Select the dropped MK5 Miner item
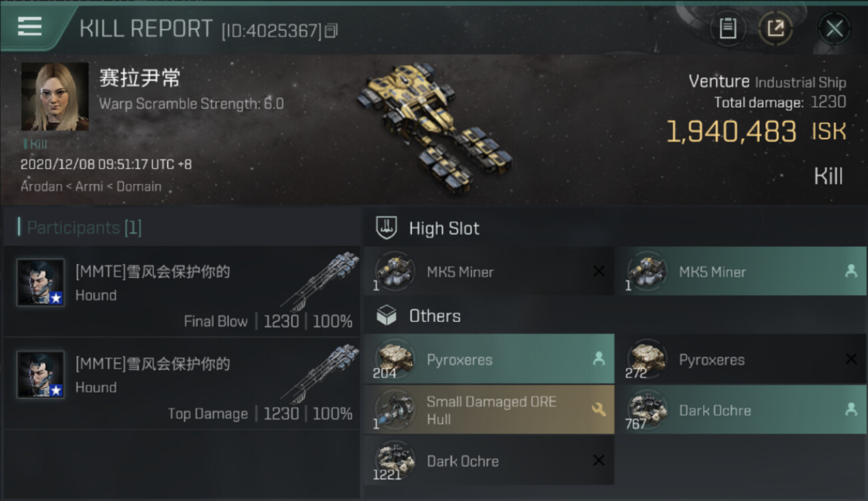868x501 pixels. 740,271
